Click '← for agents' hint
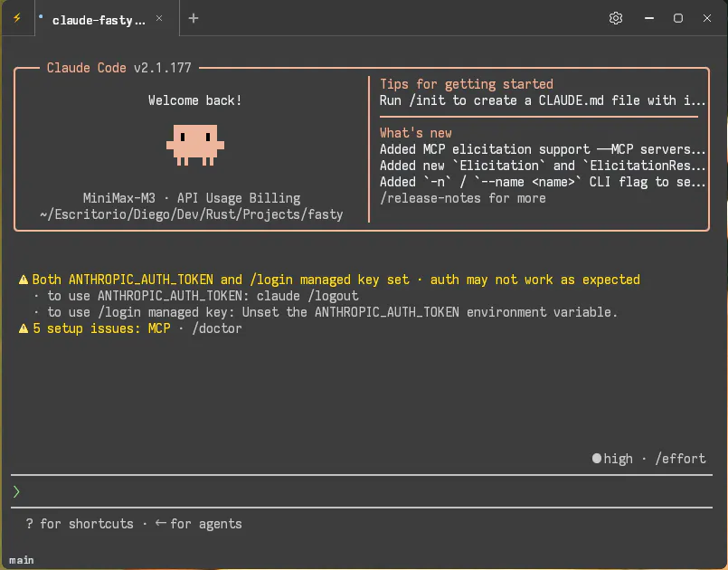The height and width of the screenshot is (570, 728). 198,524
